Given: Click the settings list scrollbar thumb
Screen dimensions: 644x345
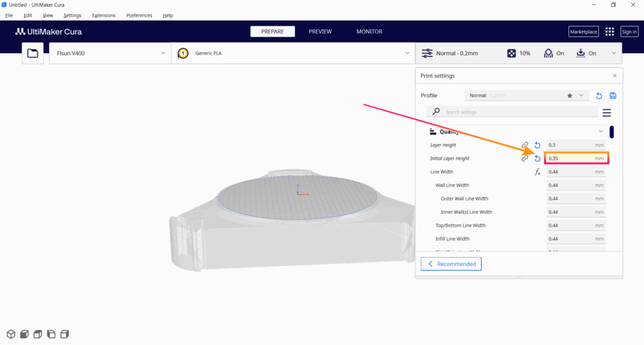Looking at the screenshot, I should click(x=611, y=132).
